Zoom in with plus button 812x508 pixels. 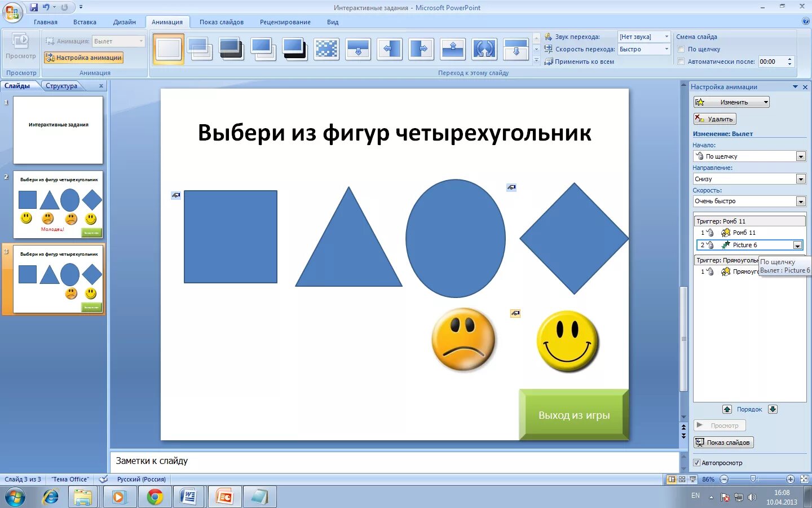(x=790, y=479)
